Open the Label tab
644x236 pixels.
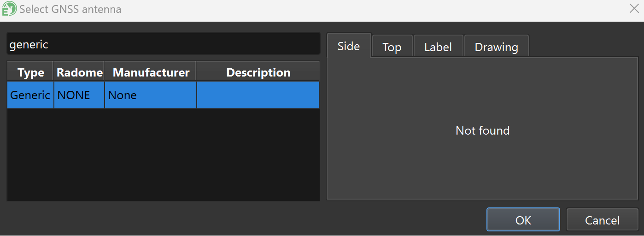point(438,47)
